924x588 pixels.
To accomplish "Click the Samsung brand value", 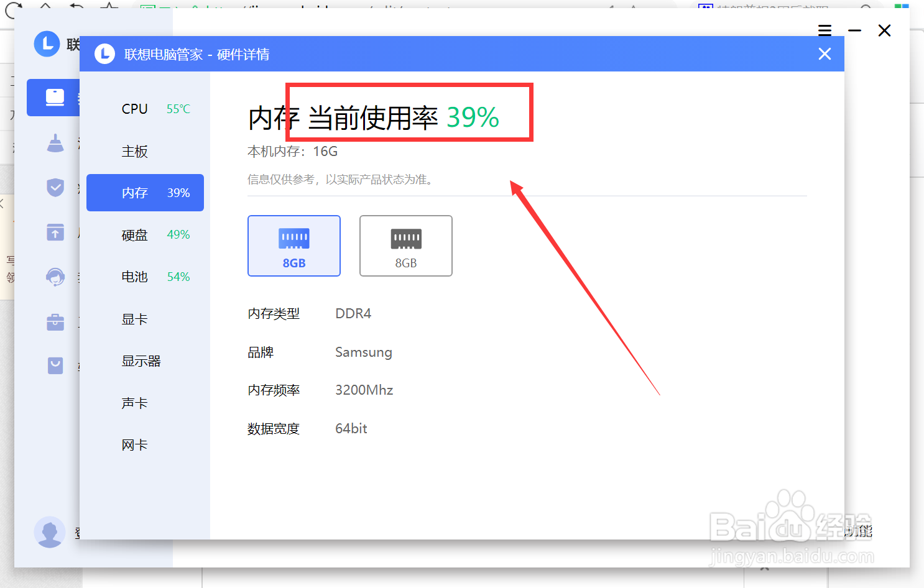I will pos(364,352).
